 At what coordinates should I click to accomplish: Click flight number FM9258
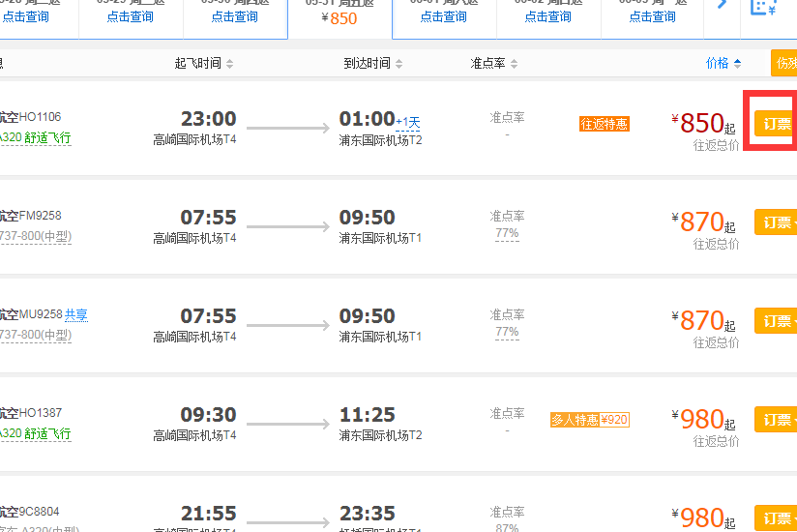coord(40,216)
